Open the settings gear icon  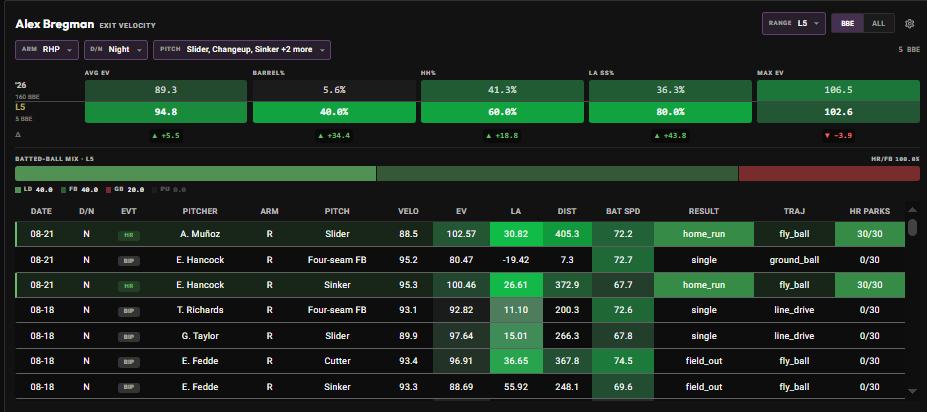[x=909, y=24]
